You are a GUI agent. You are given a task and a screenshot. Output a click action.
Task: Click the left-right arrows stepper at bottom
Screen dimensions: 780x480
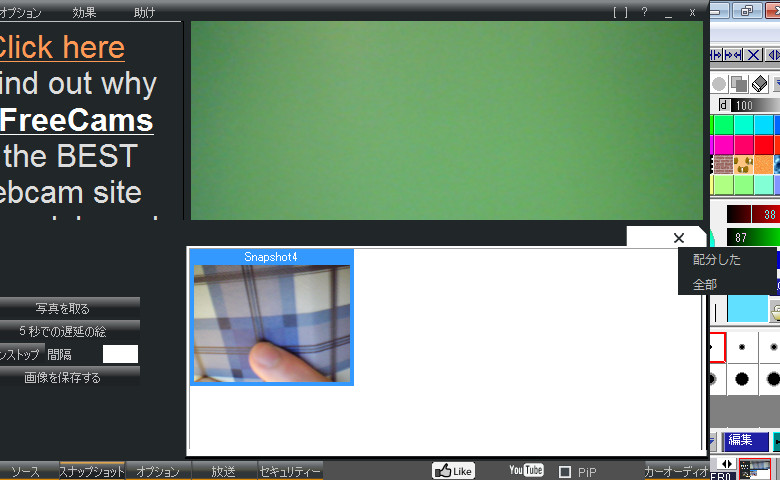pyautogui.click(x=727, y=464)
